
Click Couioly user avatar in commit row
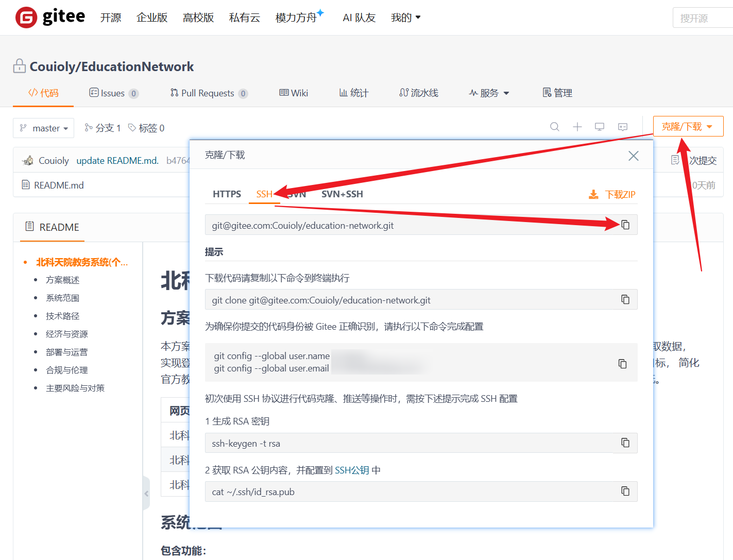tap(28, 161)
